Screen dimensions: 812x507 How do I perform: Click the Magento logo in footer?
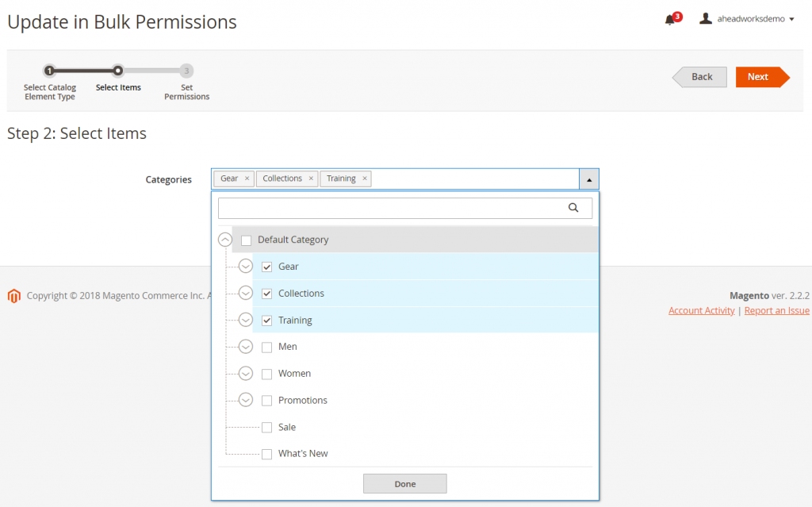(13, 295)
